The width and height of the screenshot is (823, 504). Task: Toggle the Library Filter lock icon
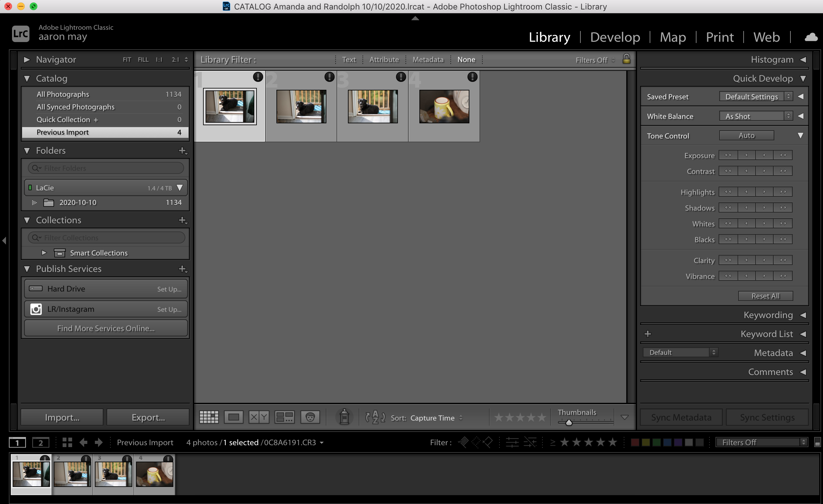(x=626, y=59)
